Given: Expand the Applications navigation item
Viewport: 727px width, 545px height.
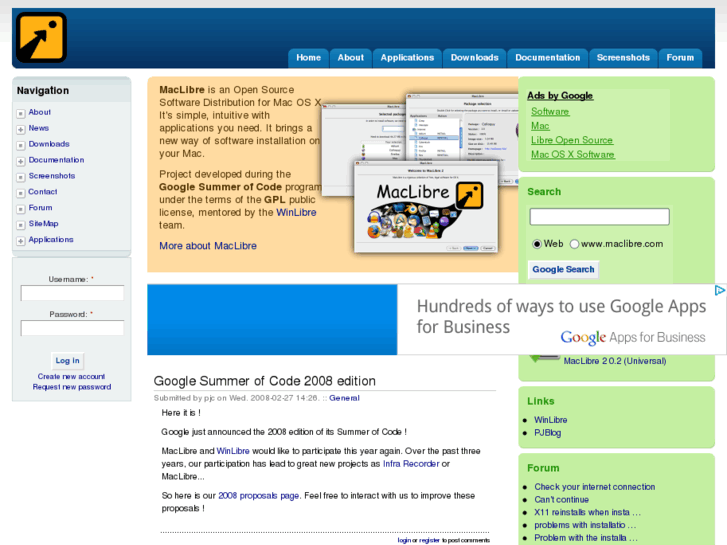Looking at the screenshot, I should pos(20,241).
